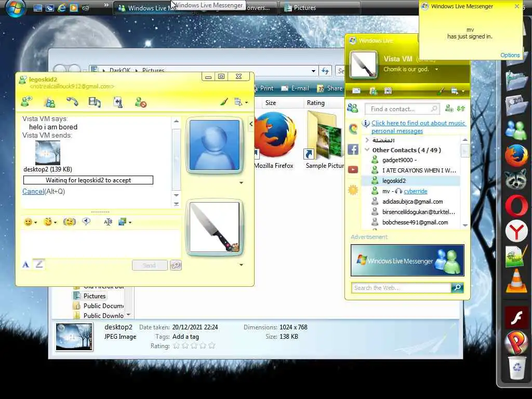This screenshot has width=532, height=399.
Task: Open my knife display picture options arrow
Action: (241, 264)
